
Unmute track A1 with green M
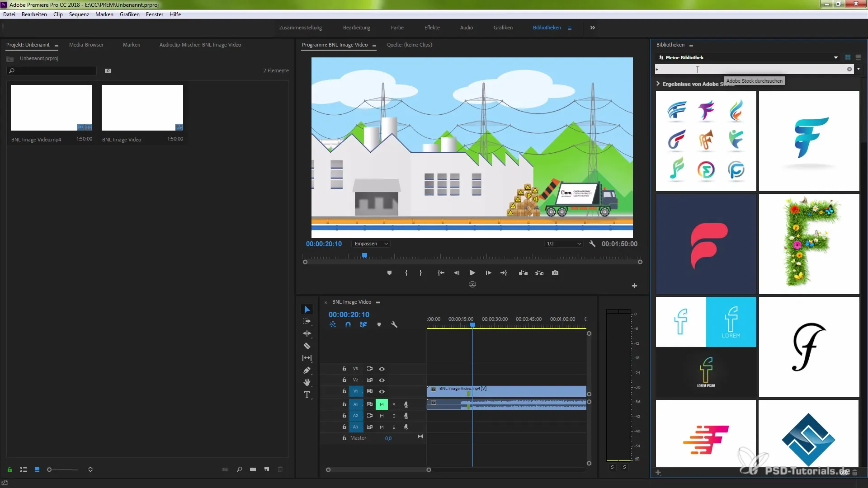coord(382,404)
